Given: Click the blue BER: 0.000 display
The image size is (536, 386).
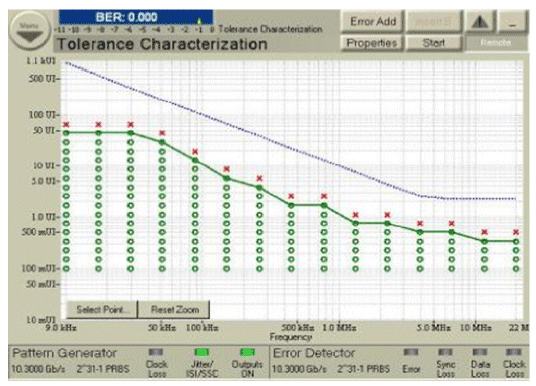Looking at the screenshot, I should [x=136, y=17].
